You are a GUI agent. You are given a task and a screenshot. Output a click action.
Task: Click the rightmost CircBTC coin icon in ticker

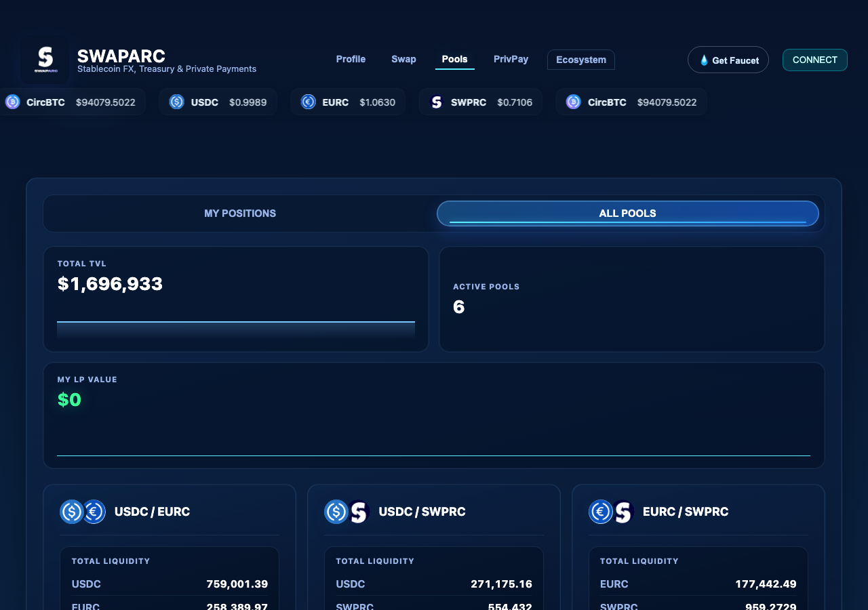[573, 102]
